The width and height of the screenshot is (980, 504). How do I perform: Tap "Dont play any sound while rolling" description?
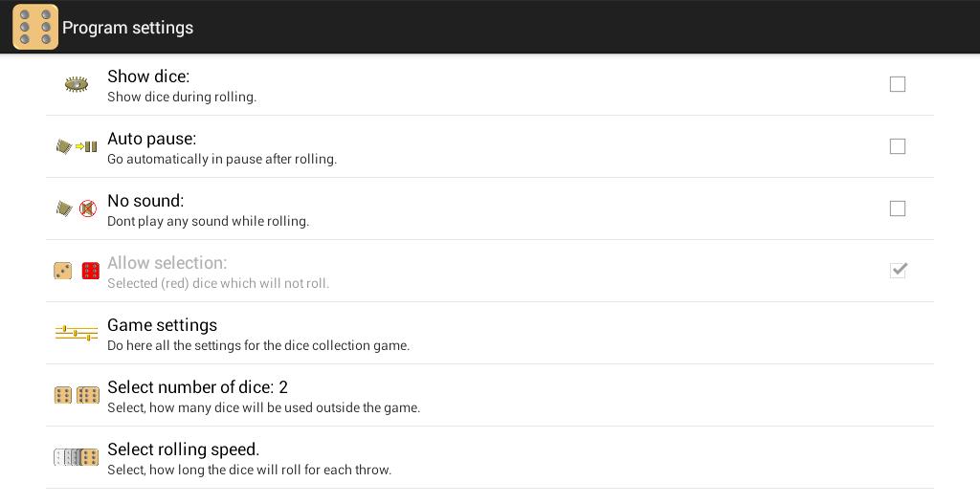[208, 221]
